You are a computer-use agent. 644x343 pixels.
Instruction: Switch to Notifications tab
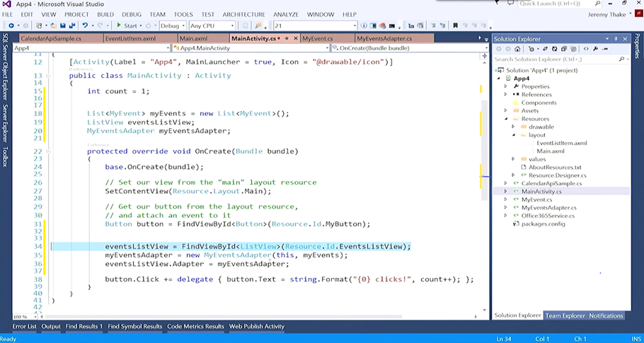tap(606, 315)
